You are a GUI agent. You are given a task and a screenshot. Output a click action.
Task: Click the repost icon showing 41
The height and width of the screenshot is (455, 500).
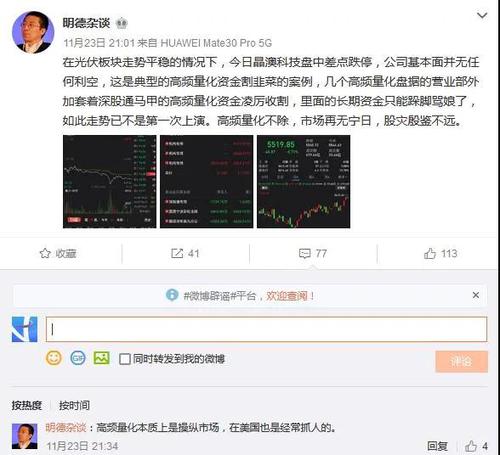tap(177, 253)
